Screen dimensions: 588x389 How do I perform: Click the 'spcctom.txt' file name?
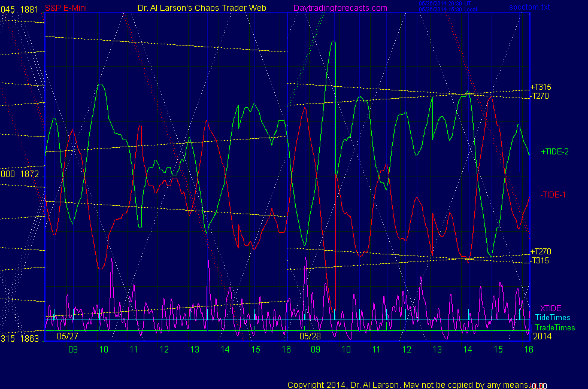529,7
